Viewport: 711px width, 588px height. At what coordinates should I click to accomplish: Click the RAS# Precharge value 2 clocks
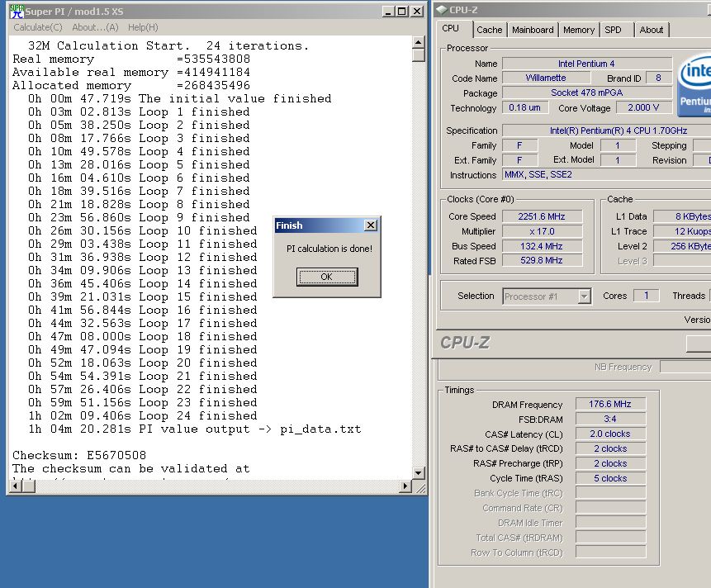(x=610, y=463)
